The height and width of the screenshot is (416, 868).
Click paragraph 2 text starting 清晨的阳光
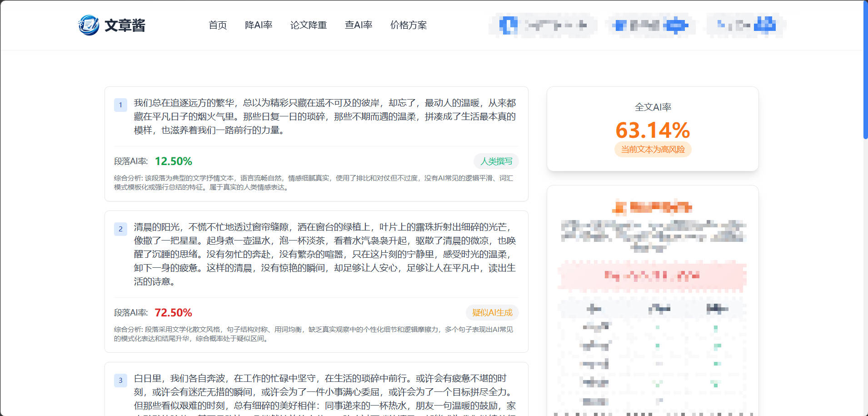[325, 254]
